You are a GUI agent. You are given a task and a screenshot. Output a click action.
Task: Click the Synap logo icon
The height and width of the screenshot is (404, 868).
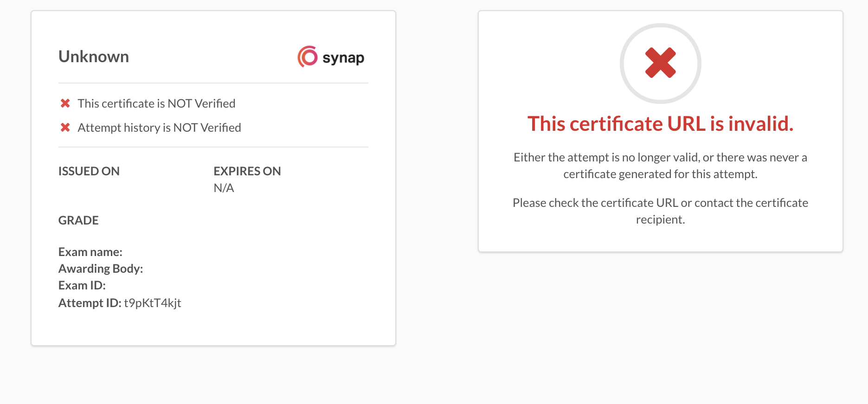308,57
